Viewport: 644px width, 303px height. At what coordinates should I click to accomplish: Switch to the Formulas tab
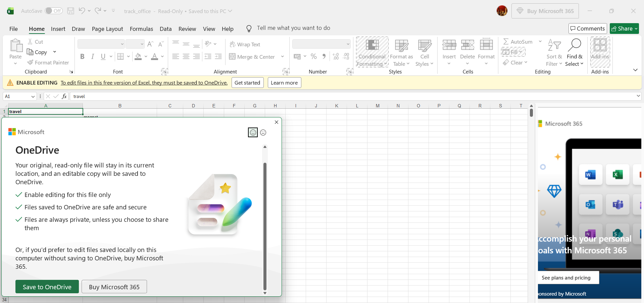[x=141, y=29]
